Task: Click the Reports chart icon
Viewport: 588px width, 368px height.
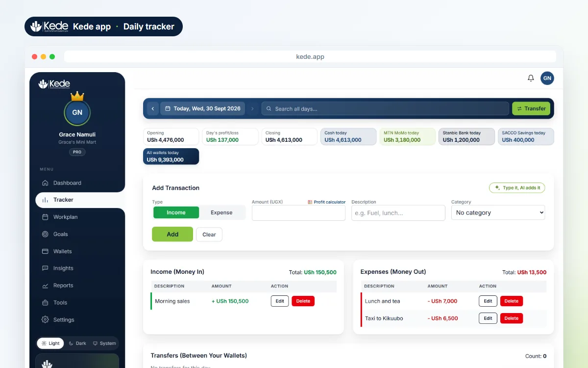Action: (x=45, y=286)
